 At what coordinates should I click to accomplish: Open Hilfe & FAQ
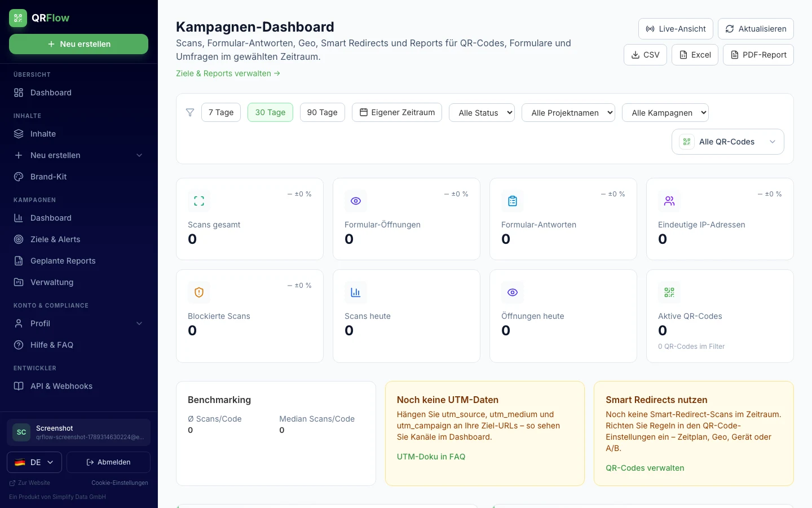pos(78,345)
